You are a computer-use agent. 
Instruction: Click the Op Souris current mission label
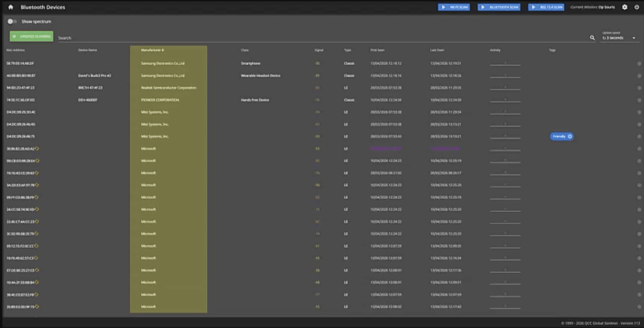point(607,7)
